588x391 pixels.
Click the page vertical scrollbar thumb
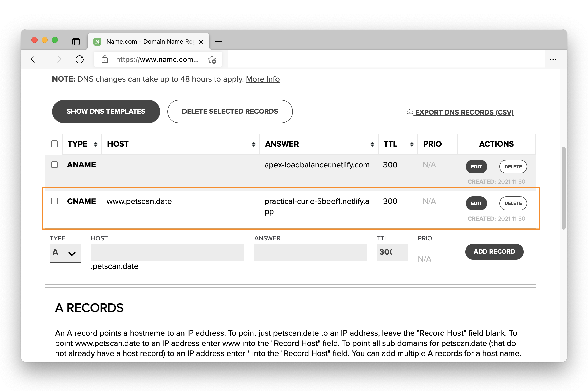coord(563,188)
